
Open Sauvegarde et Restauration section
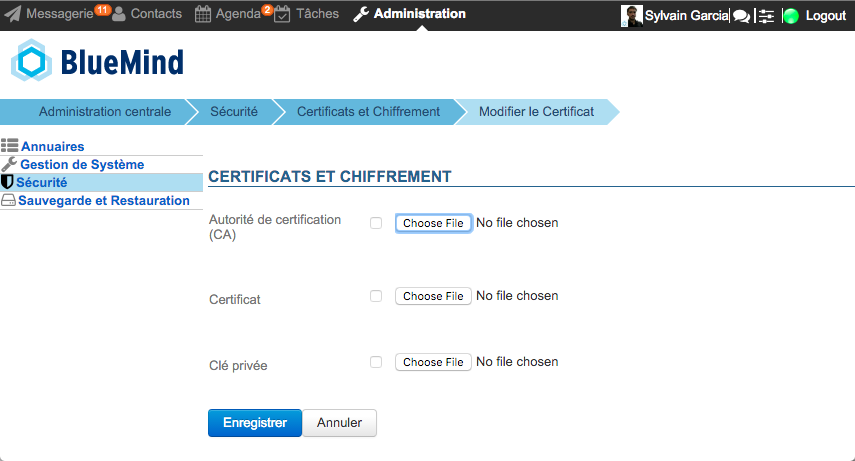point(104,200)
